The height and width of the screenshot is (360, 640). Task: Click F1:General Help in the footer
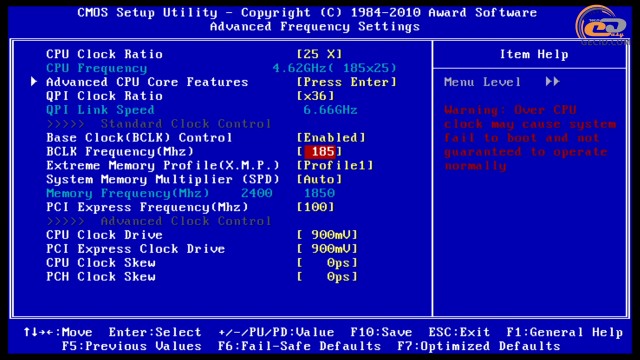(x=564, y=332)
